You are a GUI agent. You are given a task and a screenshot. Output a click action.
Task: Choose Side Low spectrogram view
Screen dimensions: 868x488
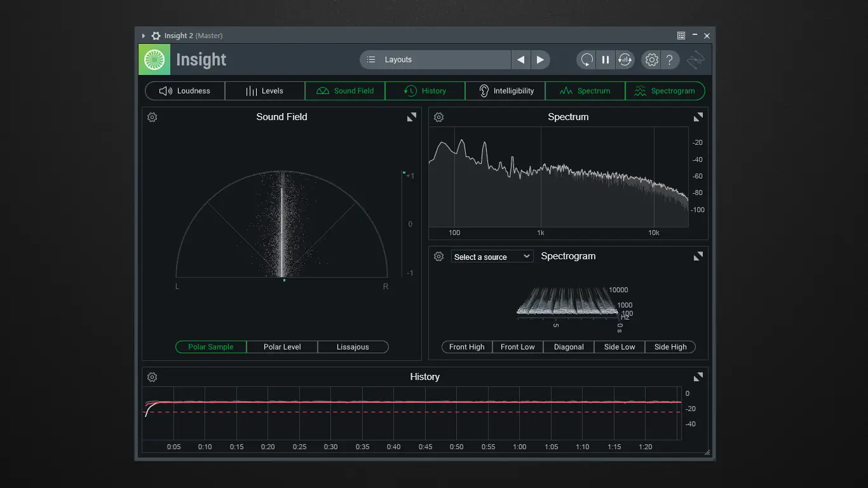tap(620, 347)
